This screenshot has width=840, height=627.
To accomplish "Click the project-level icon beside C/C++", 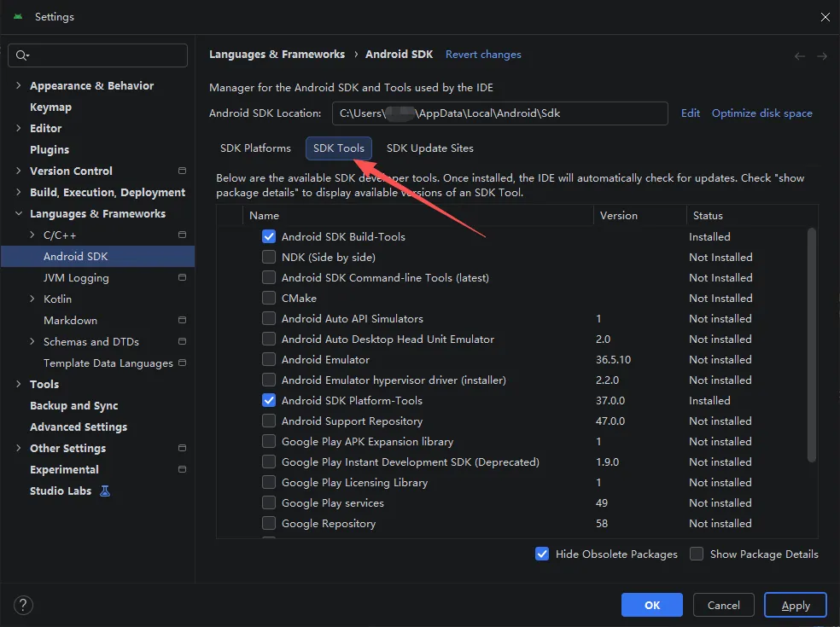I will click(182, 235).
